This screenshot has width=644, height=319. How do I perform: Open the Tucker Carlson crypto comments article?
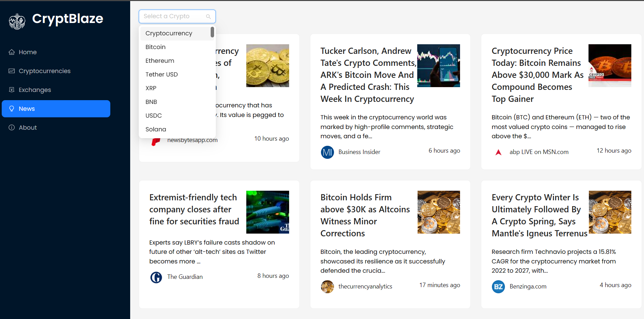(x=368, y=75)
